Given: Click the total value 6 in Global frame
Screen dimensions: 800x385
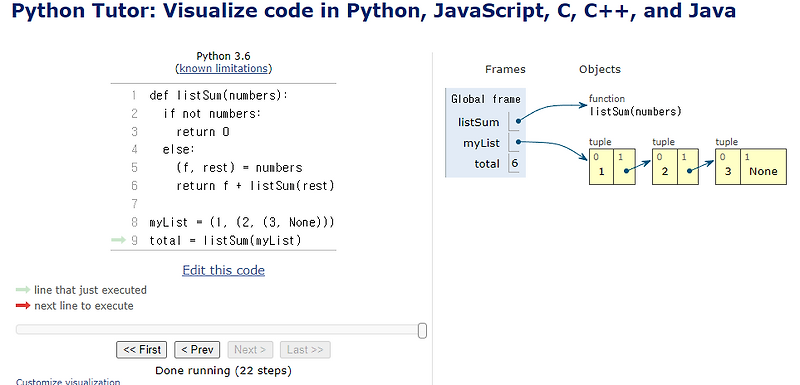Looking at the screenshot, I should [x=514, y=164].
